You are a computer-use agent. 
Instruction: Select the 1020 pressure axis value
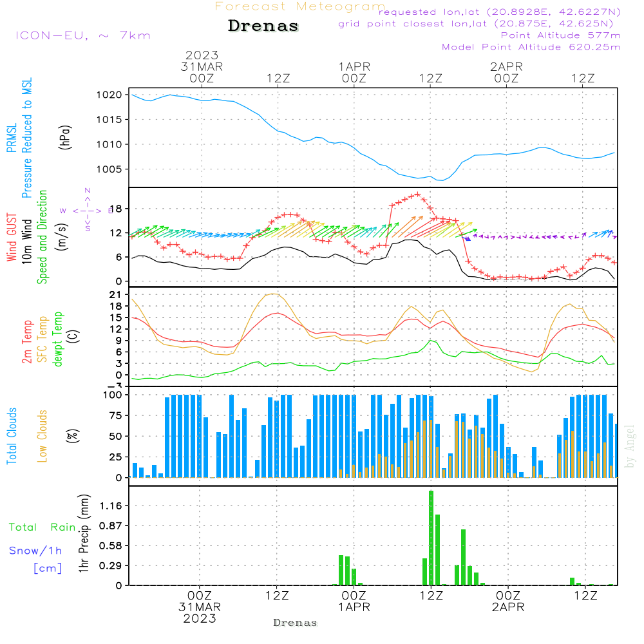pyautogui.click(x=109, y=95)
